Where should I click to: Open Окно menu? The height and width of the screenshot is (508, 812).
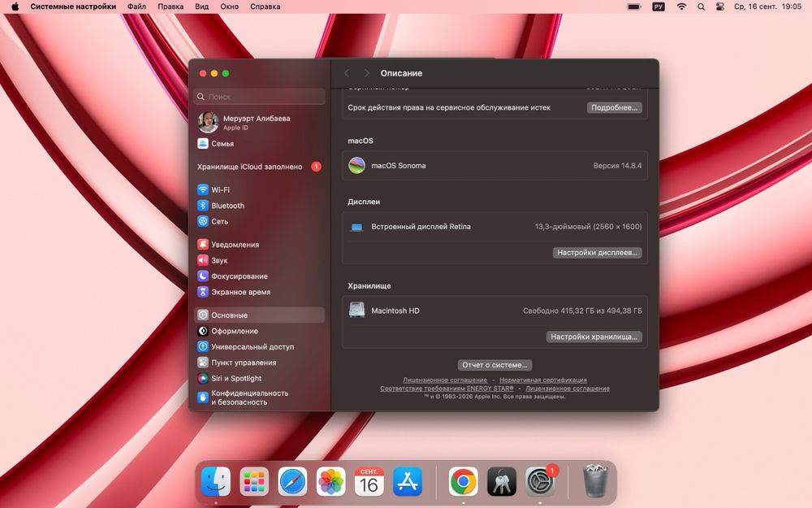[x=230, y=7]
